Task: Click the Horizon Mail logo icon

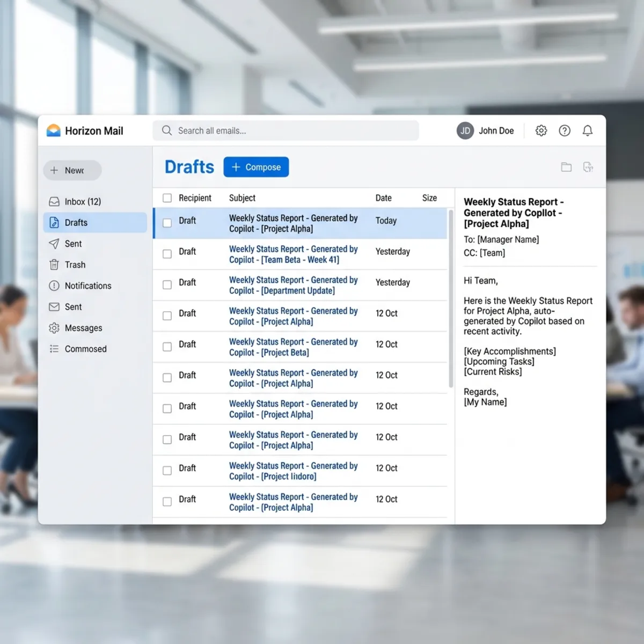Action: click(54, 130)
